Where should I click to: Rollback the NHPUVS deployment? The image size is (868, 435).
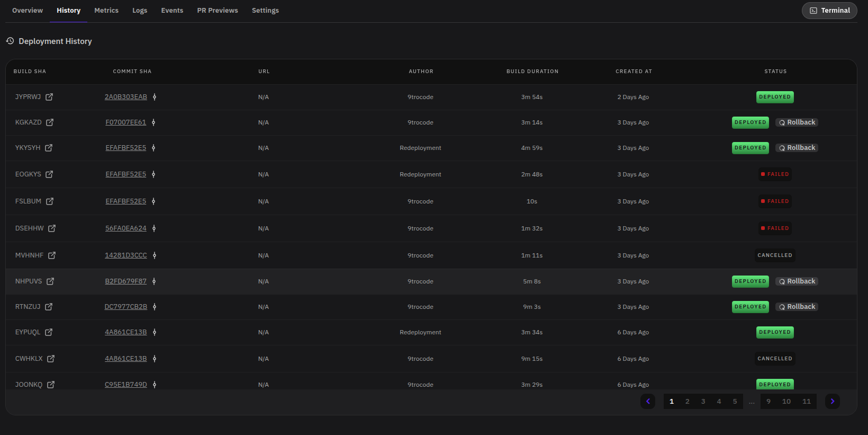[797, 281]
